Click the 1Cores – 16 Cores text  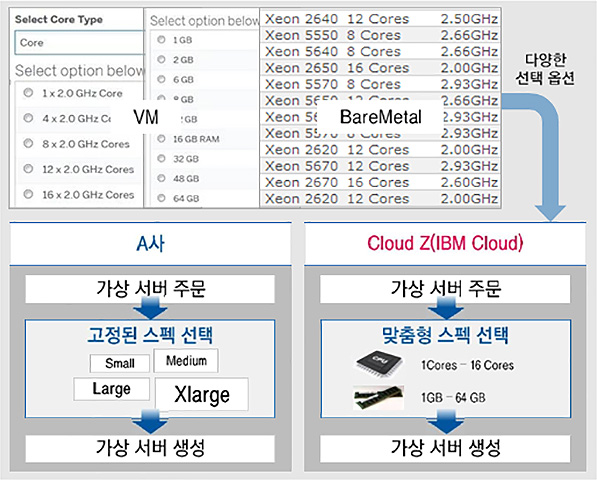[467, 365]
